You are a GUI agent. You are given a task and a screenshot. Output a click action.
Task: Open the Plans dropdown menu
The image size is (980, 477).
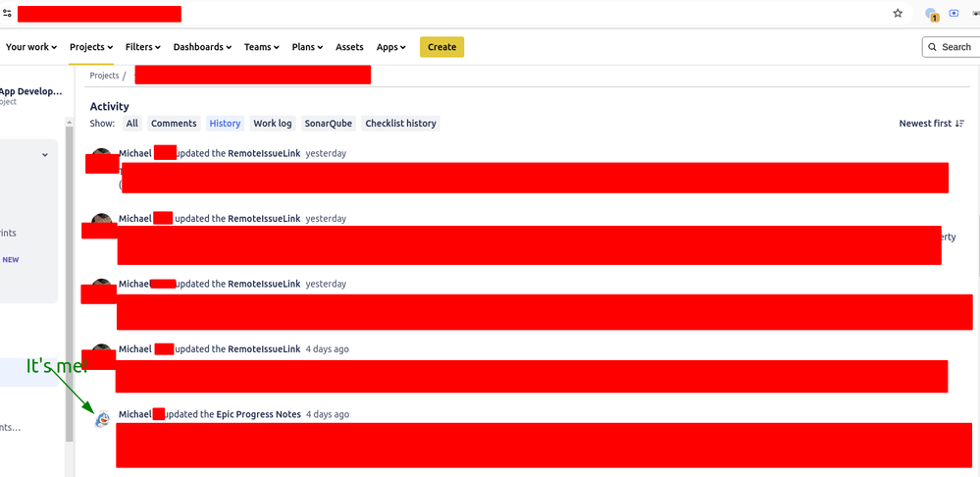coord(307,47)
